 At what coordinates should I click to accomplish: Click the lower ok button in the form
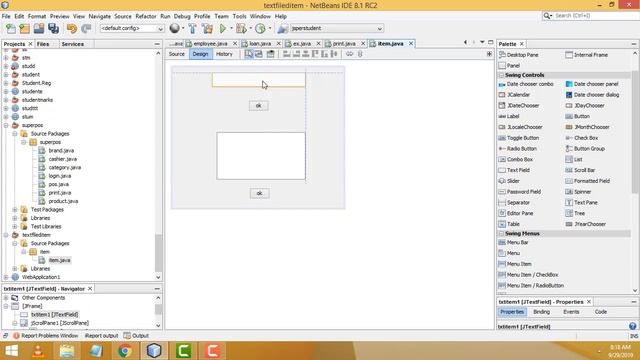(x=259, y=193)
